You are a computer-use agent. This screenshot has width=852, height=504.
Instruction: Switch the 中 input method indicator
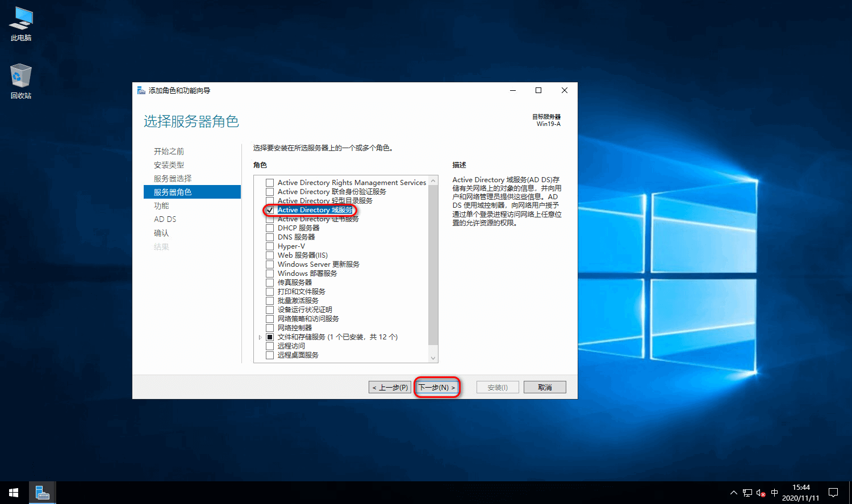(x=774, y=493)
